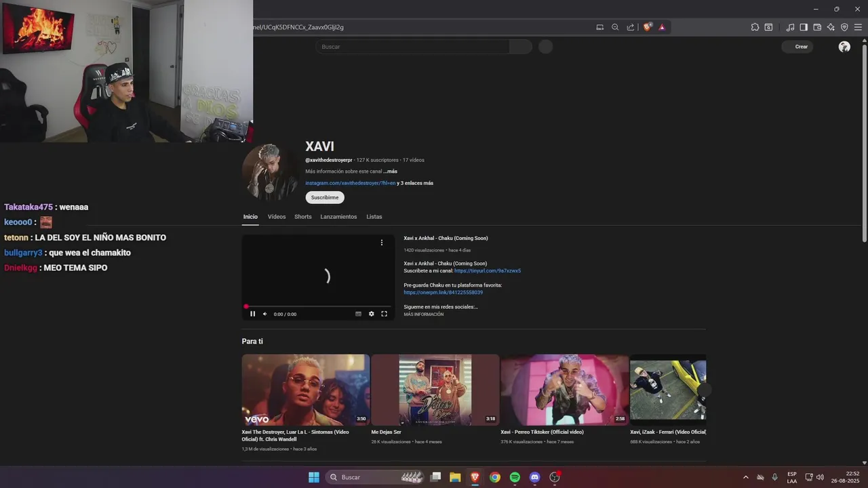Open the Brave Shields lion icon
Image resolution: width=868 pixels, height=488 pixels.
[x=647, y=27]
